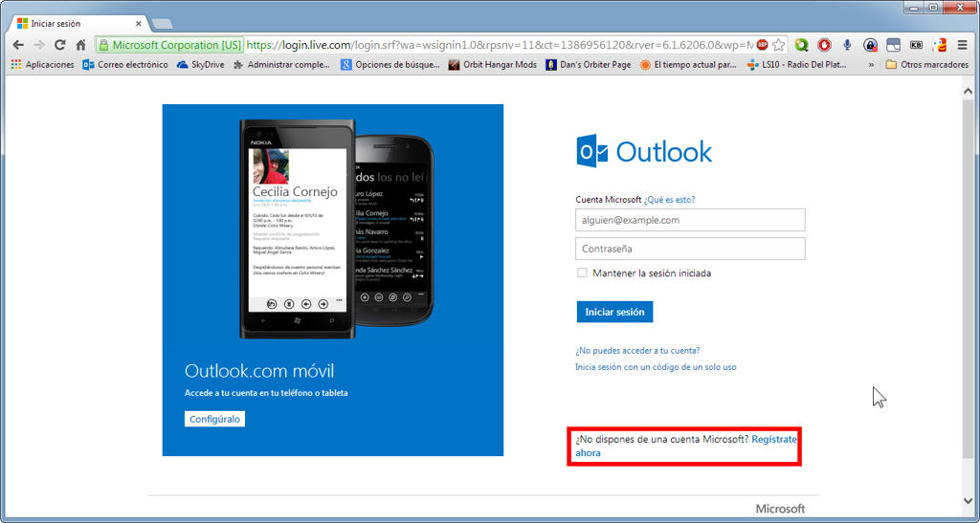Open the SkyDrive bookmark
The width and height of the screenshot is (980, 523).
pyautogui.click(x=201, y=64)
